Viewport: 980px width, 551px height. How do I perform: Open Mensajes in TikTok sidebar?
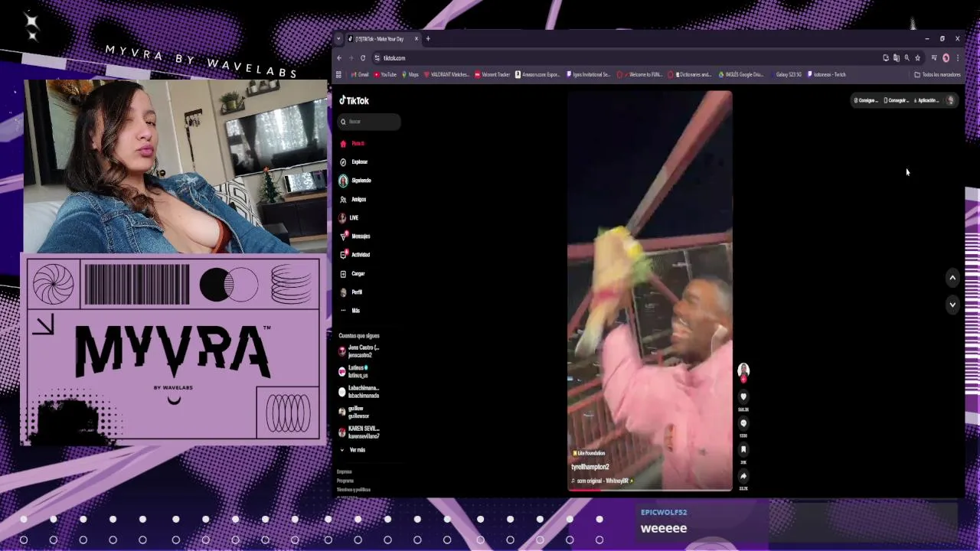point(354,236)
